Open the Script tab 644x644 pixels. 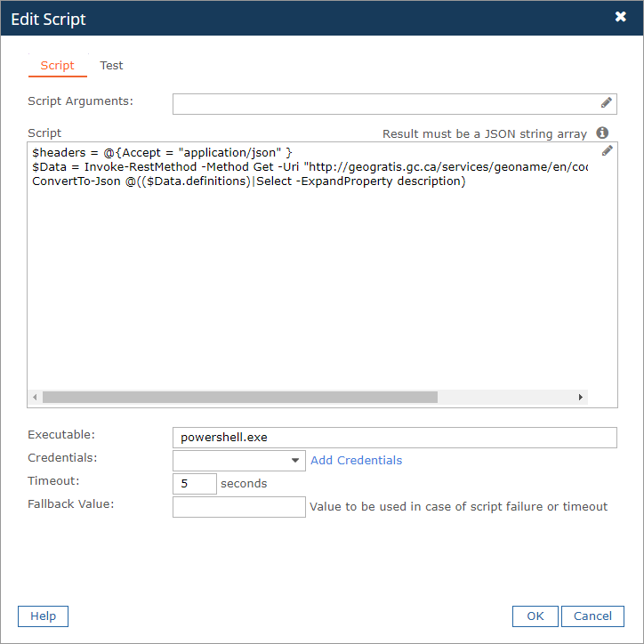pos(58,65)
